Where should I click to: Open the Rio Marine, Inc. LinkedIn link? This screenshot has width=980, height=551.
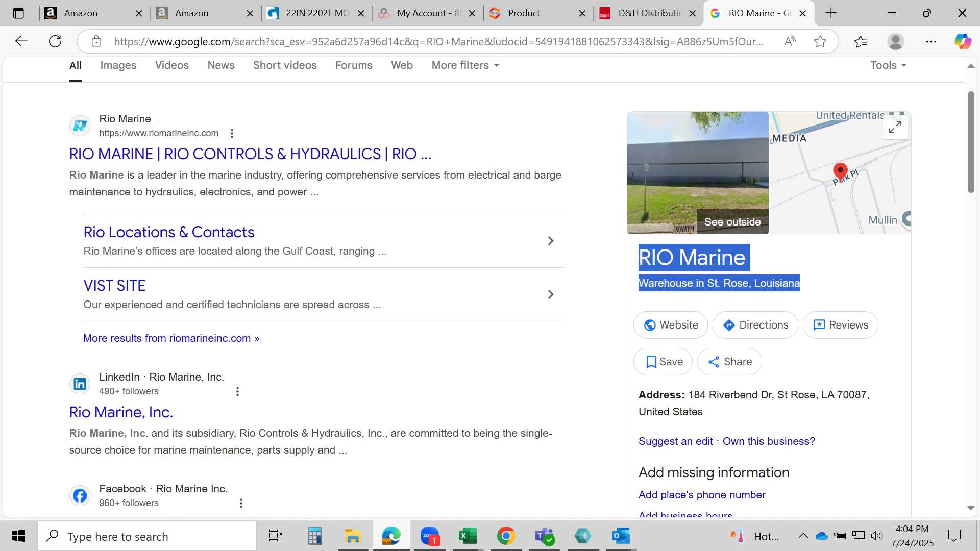(x=121, y=412)
